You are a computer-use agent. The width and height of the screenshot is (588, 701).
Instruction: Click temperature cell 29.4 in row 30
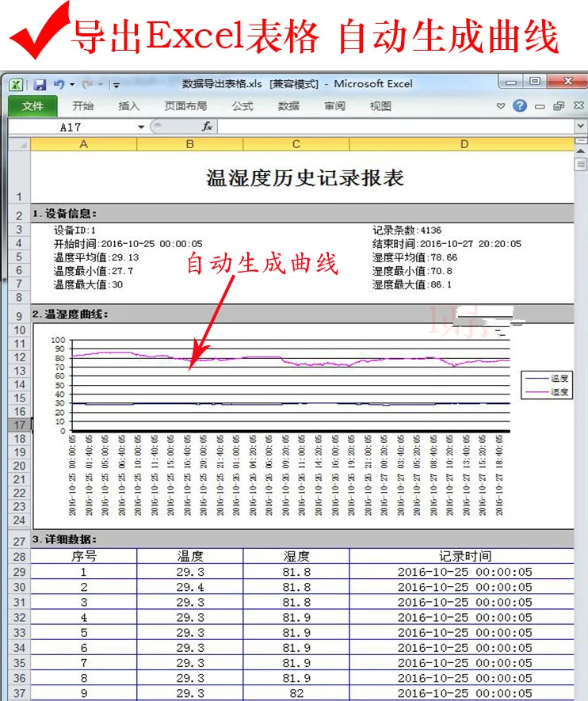(190, 587)
